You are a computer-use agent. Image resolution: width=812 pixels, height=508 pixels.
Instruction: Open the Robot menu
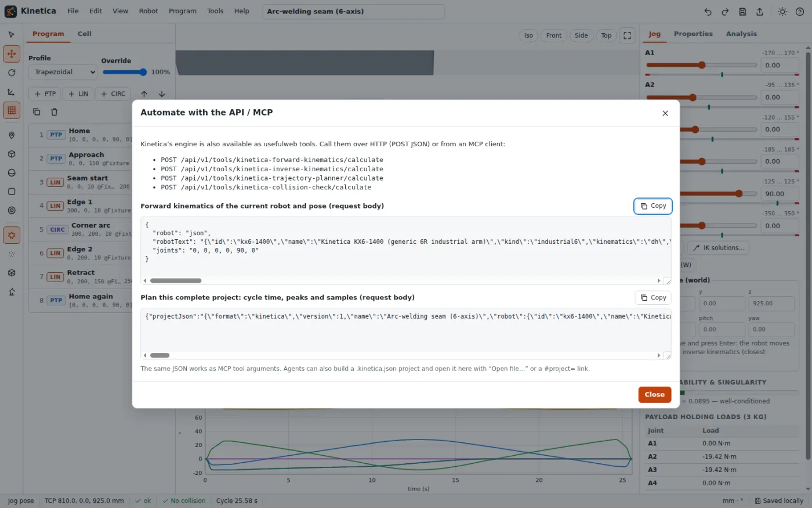(x=148, y=11)
